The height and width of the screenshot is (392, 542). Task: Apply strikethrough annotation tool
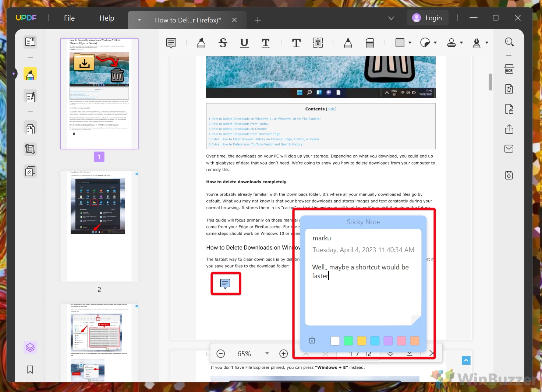click(x=223, y=43)
